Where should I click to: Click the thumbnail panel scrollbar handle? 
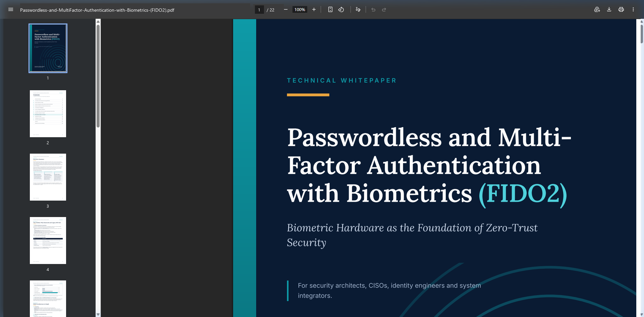coord(98,76)
